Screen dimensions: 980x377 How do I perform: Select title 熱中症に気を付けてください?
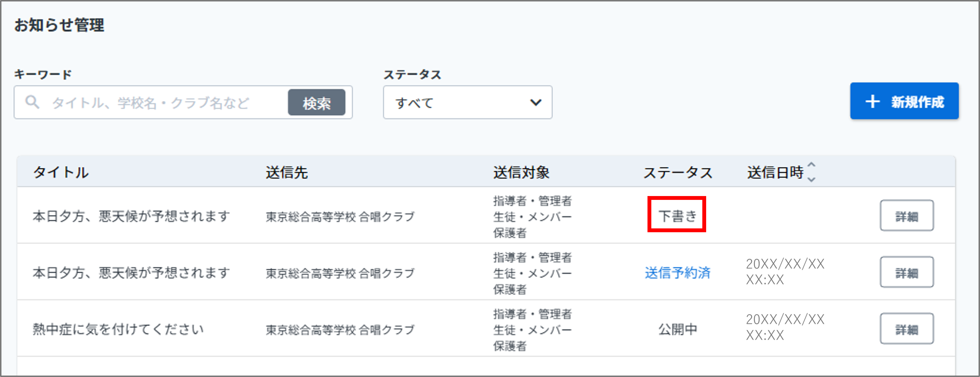118,329
